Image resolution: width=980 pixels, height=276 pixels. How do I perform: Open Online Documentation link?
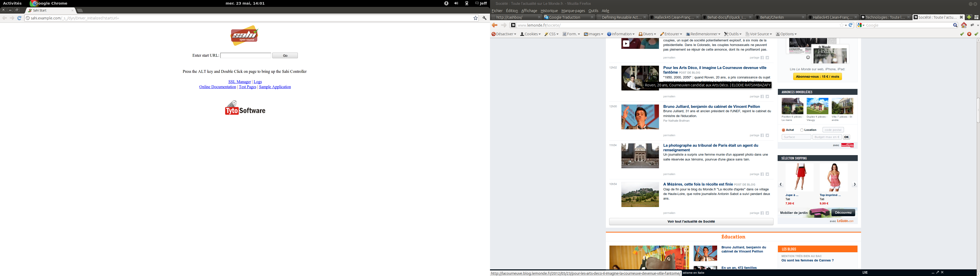(218, 87)
